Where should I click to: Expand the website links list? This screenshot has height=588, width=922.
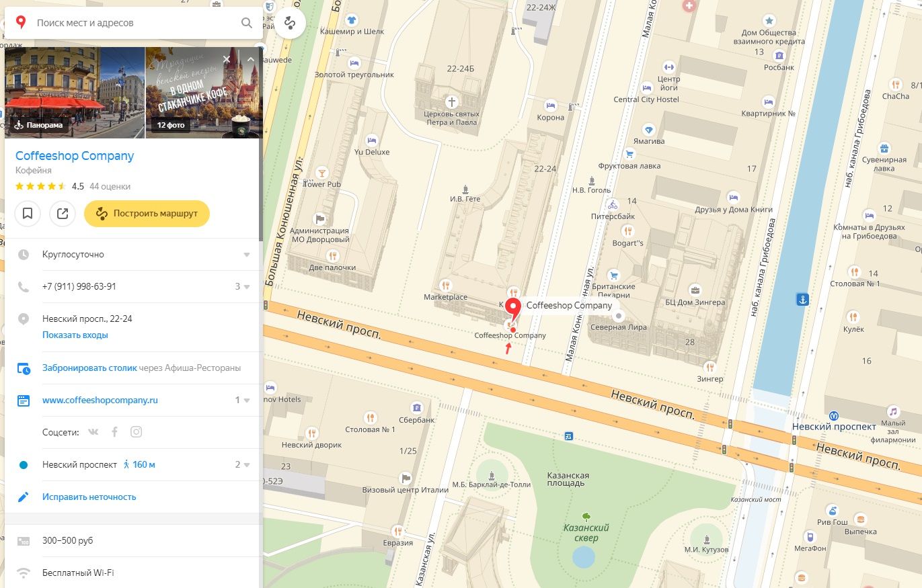tap(246, 401)
